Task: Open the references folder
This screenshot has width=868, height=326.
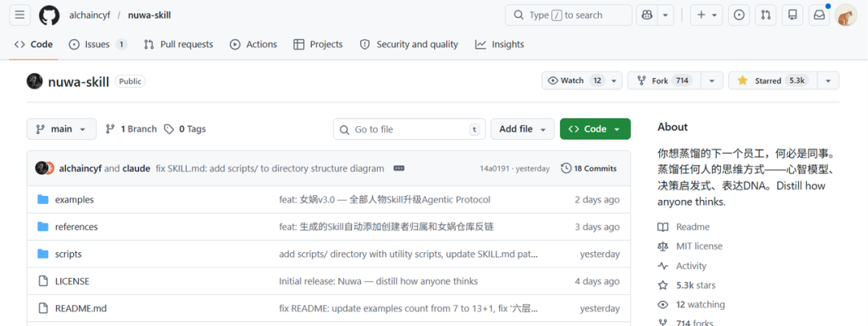Action: tap(76, 227)
